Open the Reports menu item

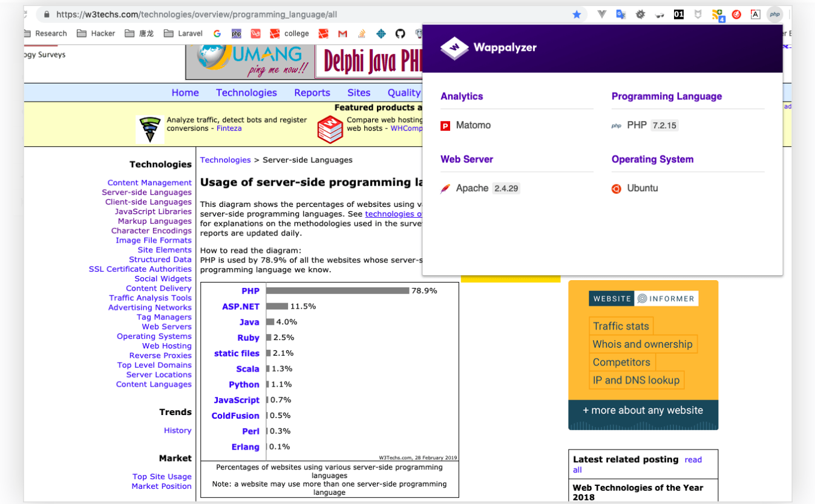pos(312,93)
